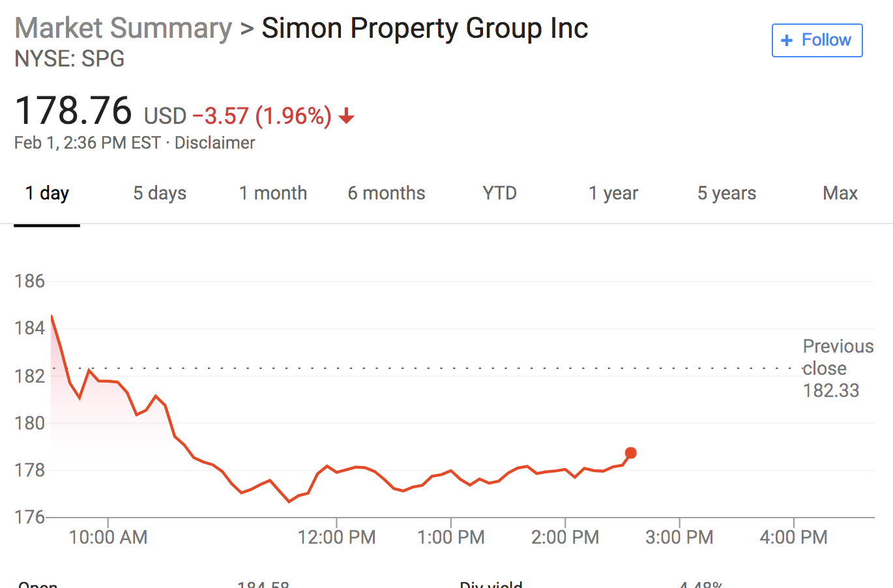
Task: Click the red current-price dot on chart
Action: (630, 453)
